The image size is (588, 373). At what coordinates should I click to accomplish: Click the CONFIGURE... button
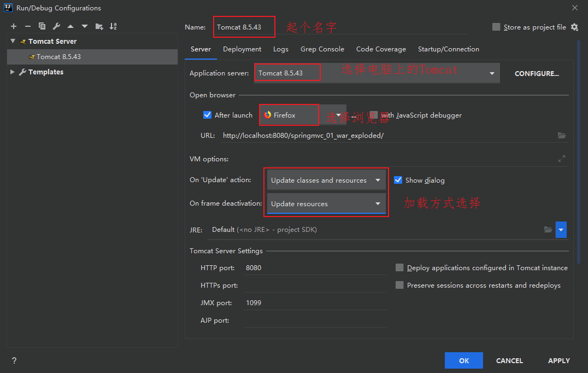pyautogui.click(x=537, y=73)
